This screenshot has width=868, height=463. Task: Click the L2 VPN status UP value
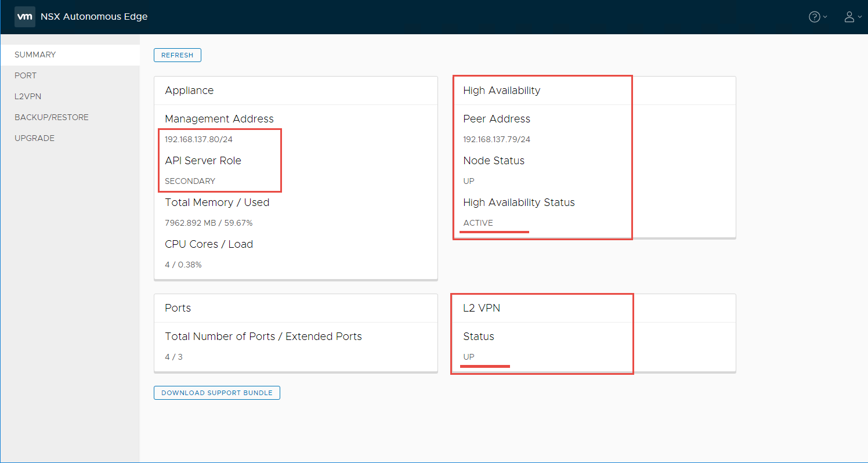pos(469,357)
